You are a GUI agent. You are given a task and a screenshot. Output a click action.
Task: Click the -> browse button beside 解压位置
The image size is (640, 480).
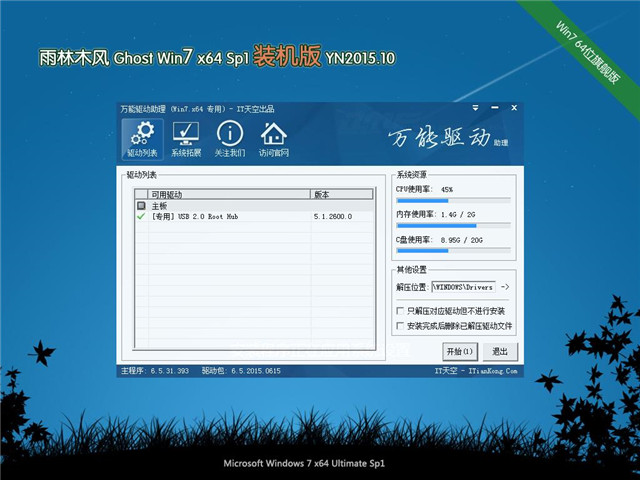(505, 287)
